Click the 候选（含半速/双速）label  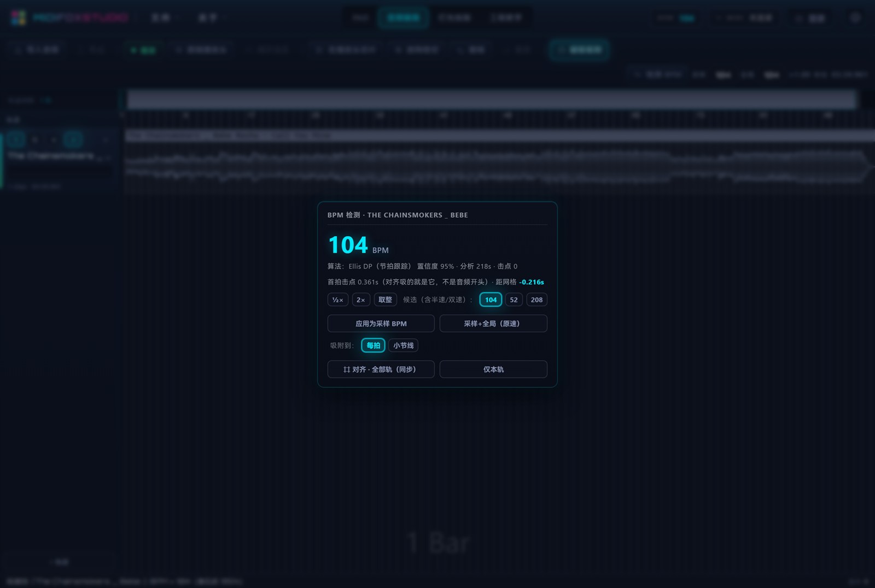click(x=437, y=300)
